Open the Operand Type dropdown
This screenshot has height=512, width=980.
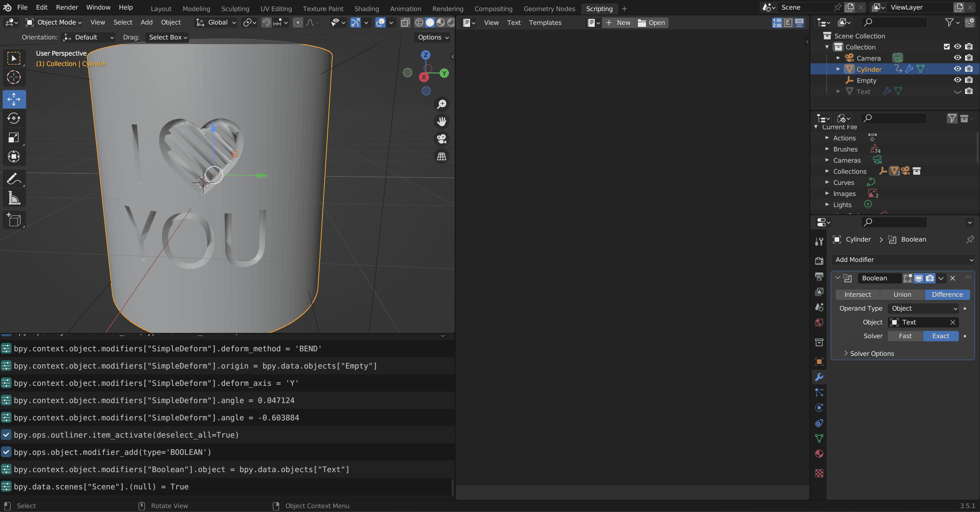(x=923, y=308)
